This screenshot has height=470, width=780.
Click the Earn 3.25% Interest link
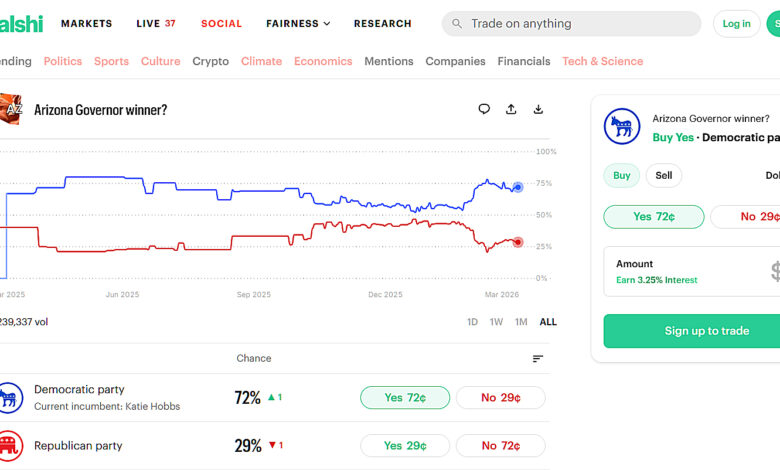tap(657, 280)
